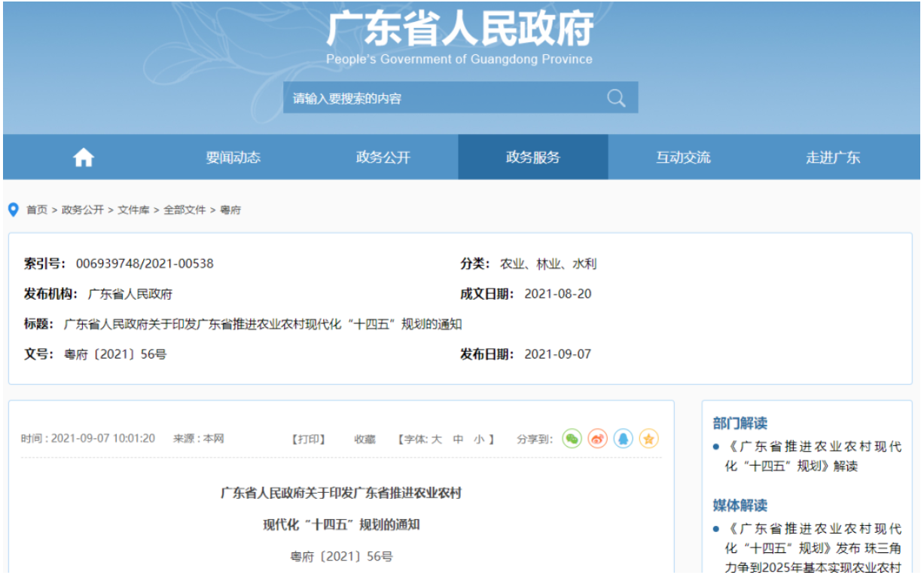Click the 打印 print button
This screenshot has width=924, height=584.
pos(309,439)
